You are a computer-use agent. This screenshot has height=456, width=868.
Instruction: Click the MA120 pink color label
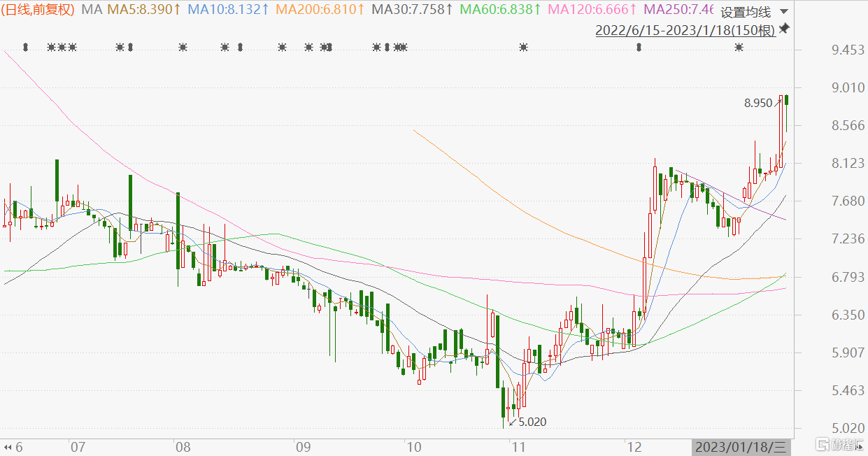pyautogui.click(x=592, y=10)
